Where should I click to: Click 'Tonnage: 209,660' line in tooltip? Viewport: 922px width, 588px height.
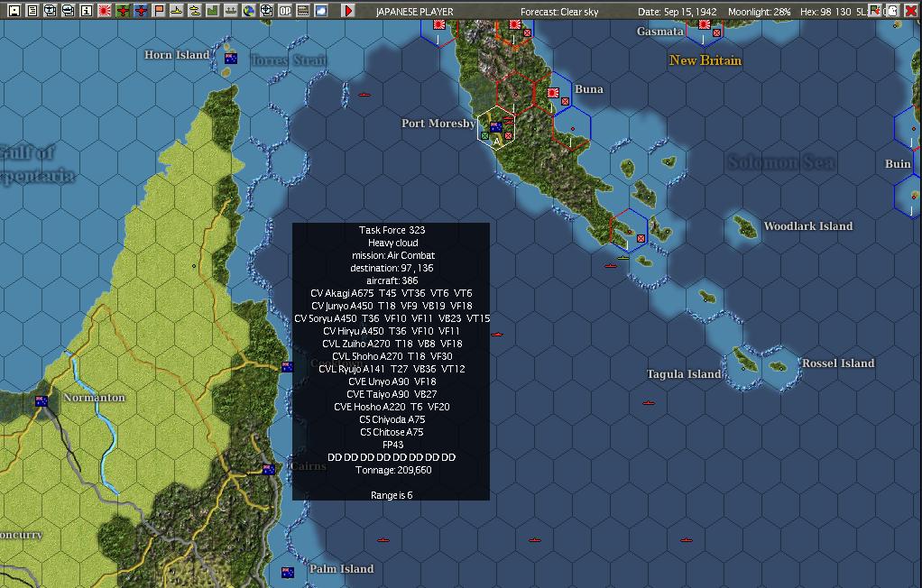click(x=392, y=470)
